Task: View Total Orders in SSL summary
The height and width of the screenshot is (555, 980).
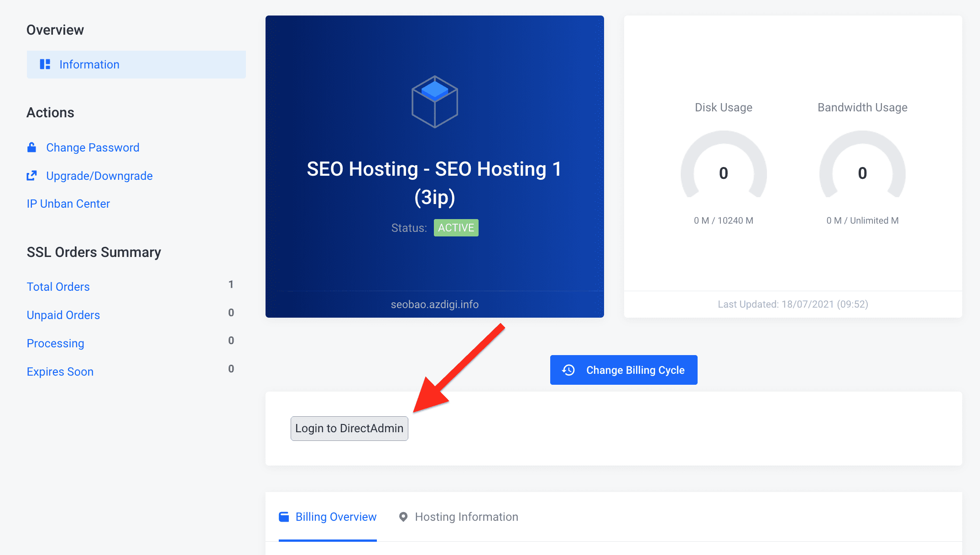Action: click(58, 287)
